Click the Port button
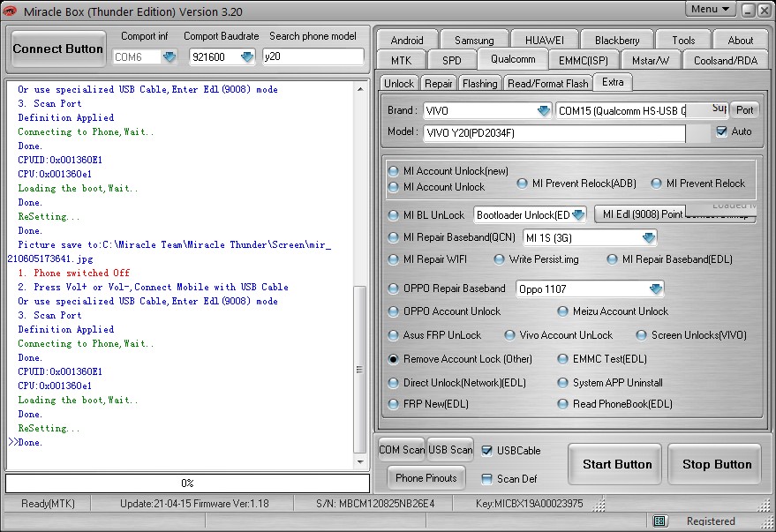The width and height of the screenshot is (776, 532). pos(744,109)
